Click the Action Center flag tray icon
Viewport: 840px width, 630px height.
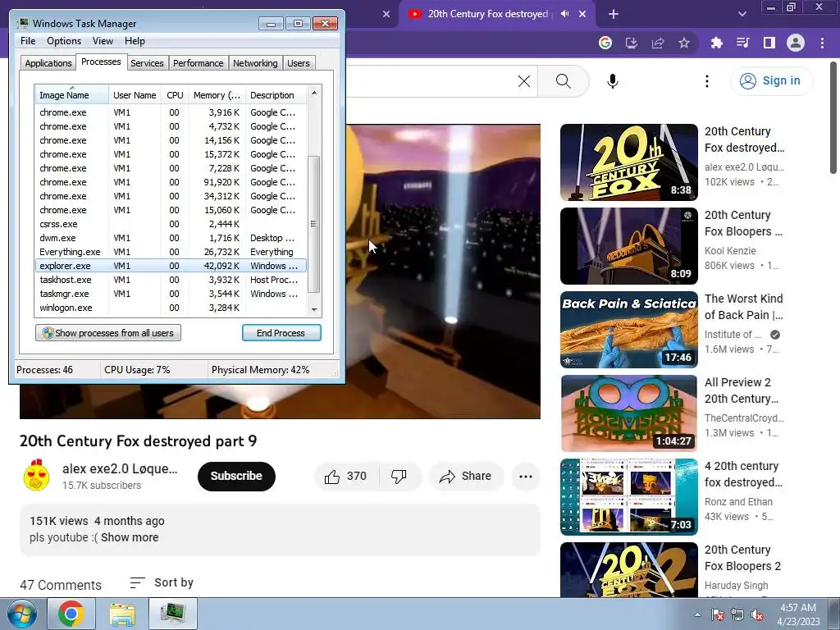pyautogui.click(x=717, y=615)
